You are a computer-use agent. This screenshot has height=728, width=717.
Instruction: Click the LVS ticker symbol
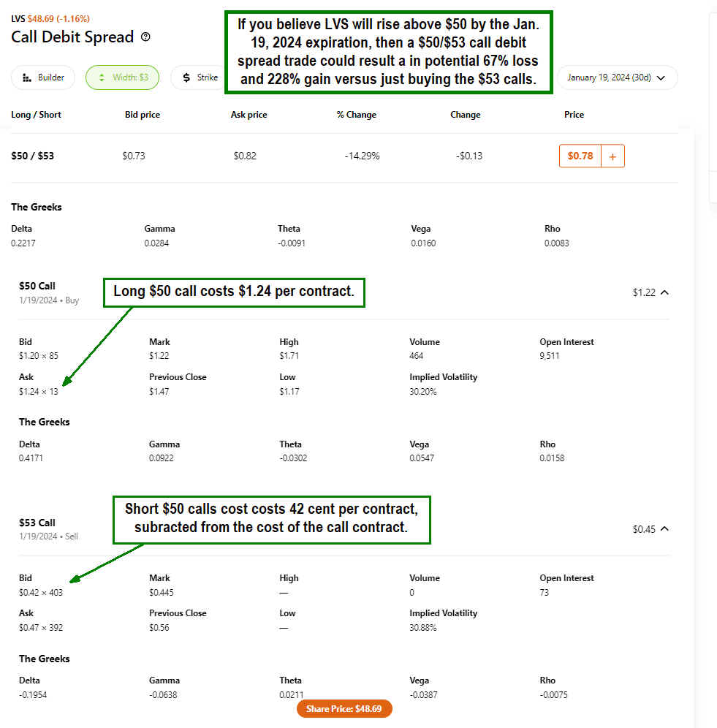tap(18, 18)
